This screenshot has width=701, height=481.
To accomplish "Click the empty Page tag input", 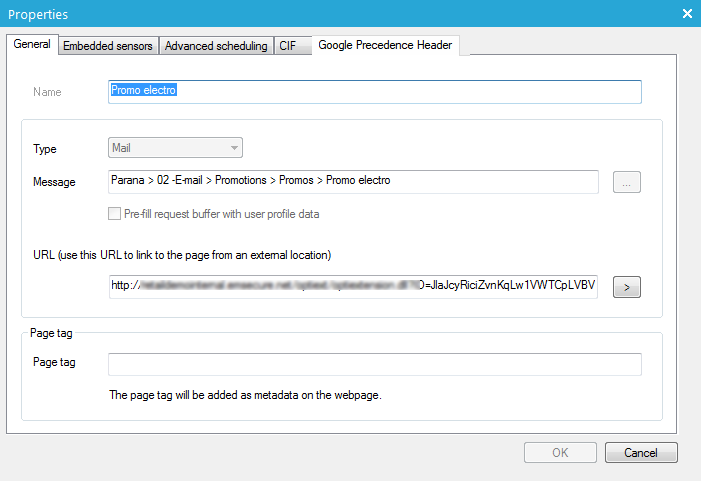I will click(374, 363).
